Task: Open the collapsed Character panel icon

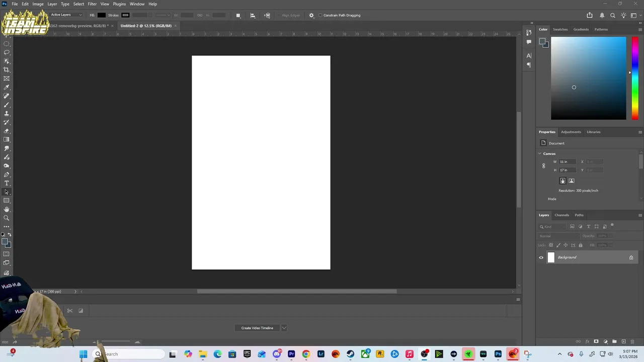Action: click(529, 56)
